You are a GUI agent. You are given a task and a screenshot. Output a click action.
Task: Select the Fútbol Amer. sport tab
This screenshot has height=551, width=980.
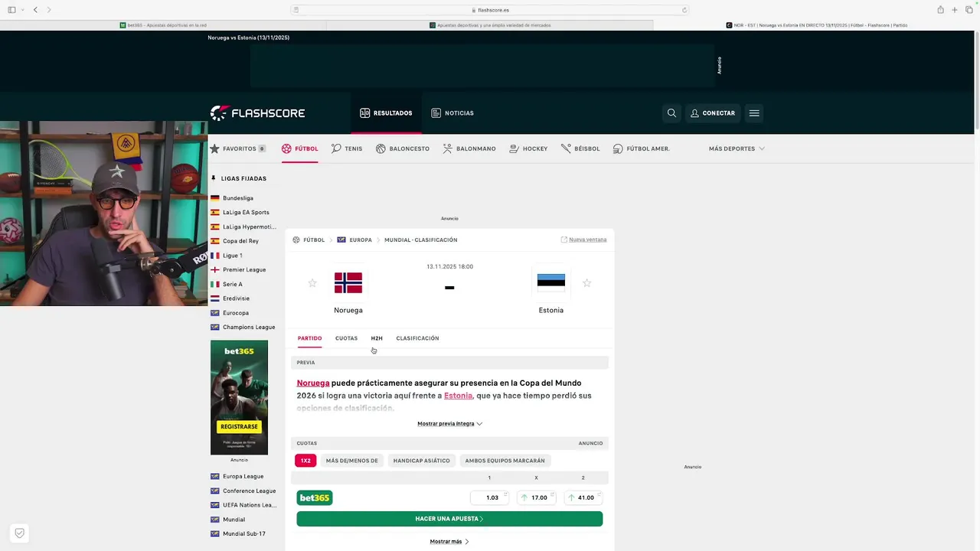pos(642,148)
